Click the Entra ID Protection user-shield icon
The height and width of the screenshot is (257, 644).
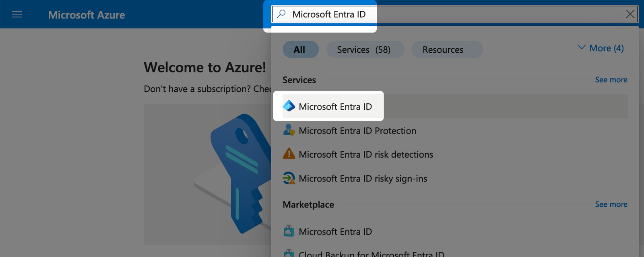pyautogui.click(x=289, y=130)
